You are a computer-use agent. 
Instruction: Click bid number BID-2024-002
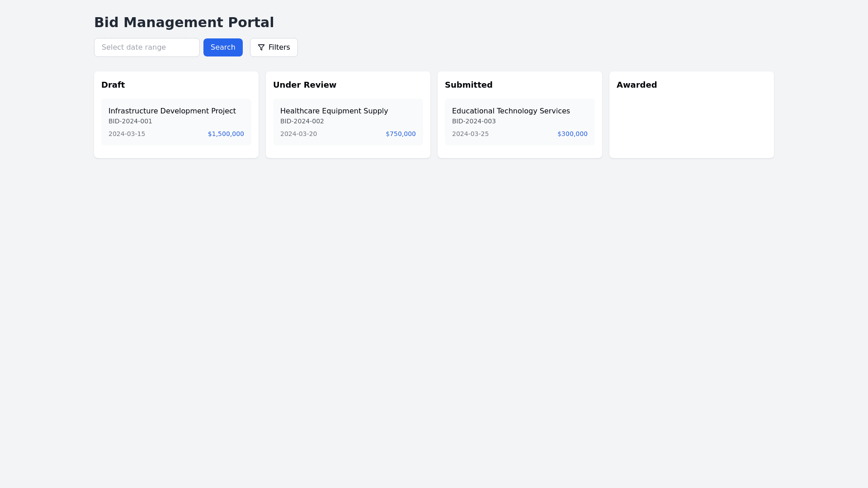302,121
